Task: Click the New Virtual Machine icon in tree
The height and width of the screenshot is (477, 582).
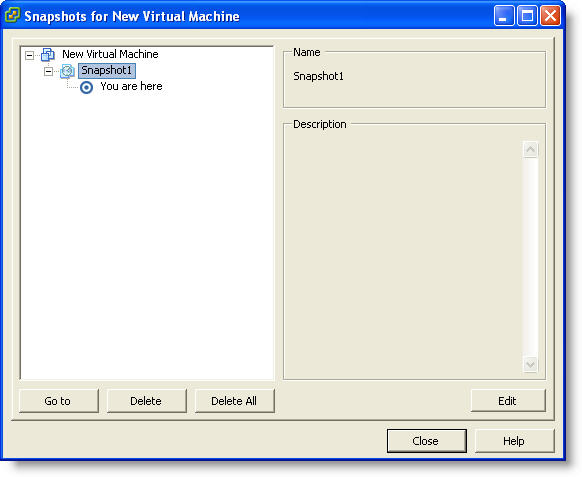Action: pyautogui.click(x=48, y=55)
